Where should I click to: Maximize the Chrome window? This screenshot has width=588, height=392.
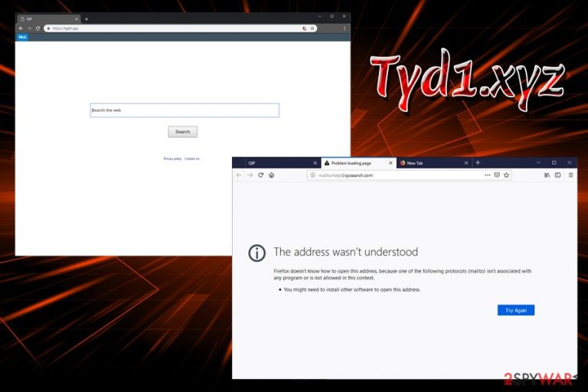(332, 16)
